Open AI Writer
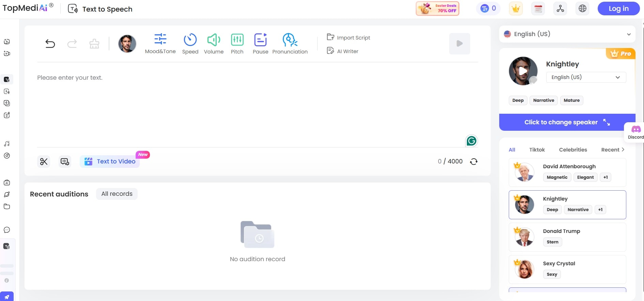Image resolution: width=644 pixels, height=301 pixels. (343, 51)
